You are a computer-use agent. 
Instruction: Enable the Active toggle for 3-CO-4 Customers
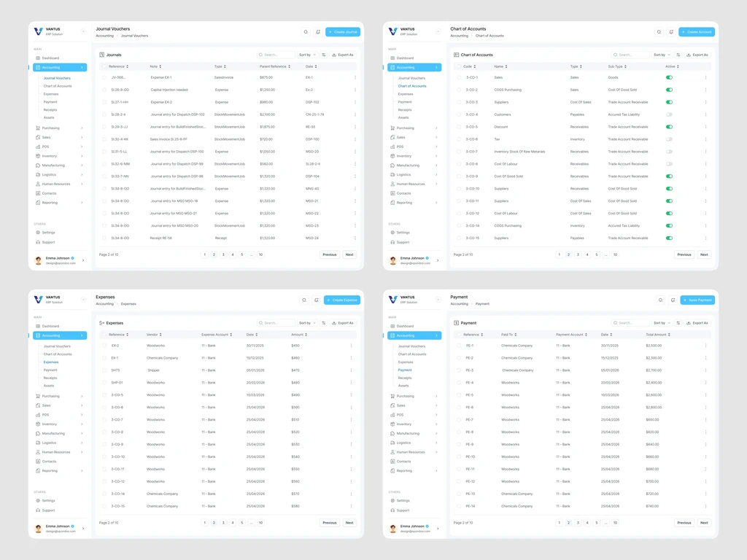(670, 114)
